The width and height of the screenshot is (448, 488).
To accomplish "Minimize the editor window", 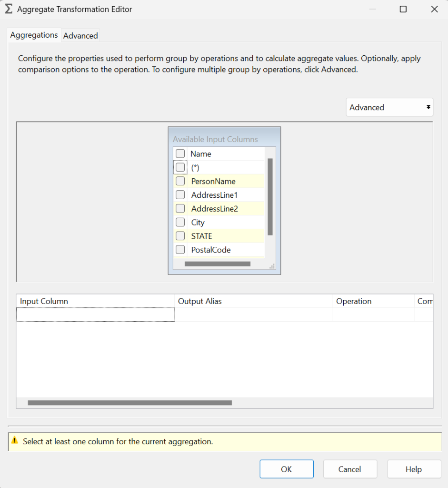I will coord(372,9).
